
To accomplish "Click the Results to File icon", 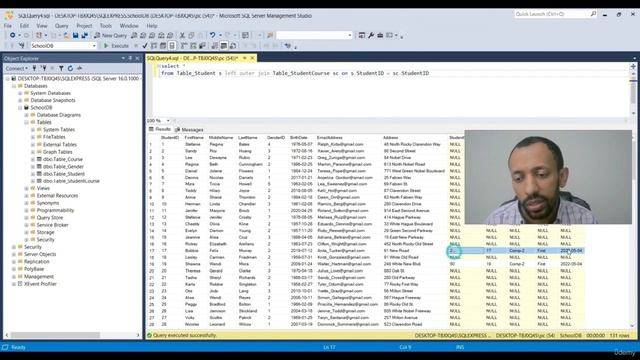I will [x=233, y=46].
